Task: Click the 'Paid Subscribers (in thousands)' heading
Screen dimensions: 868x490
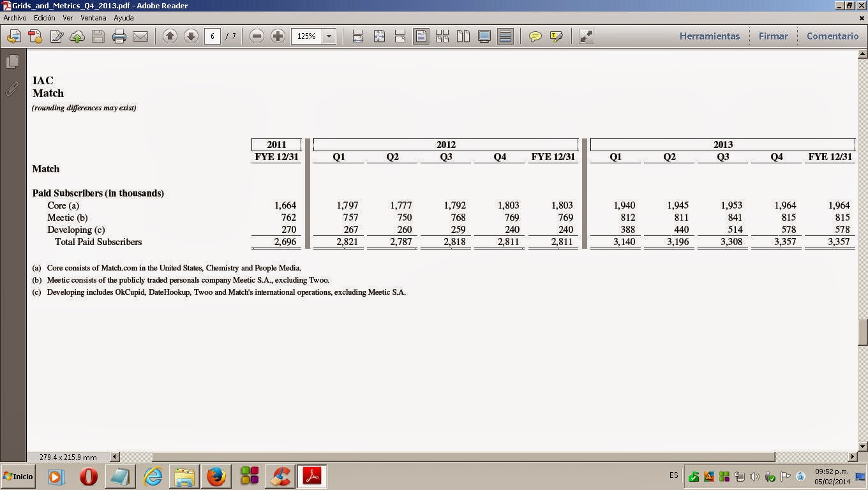Action: (x=98, y=193)
